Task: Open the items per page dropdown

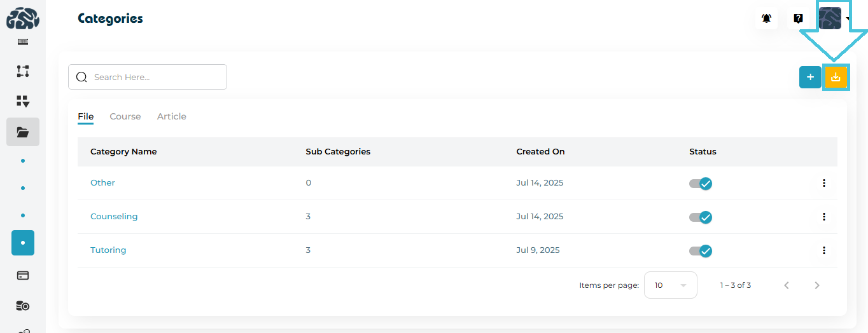Action: (670, 285)
